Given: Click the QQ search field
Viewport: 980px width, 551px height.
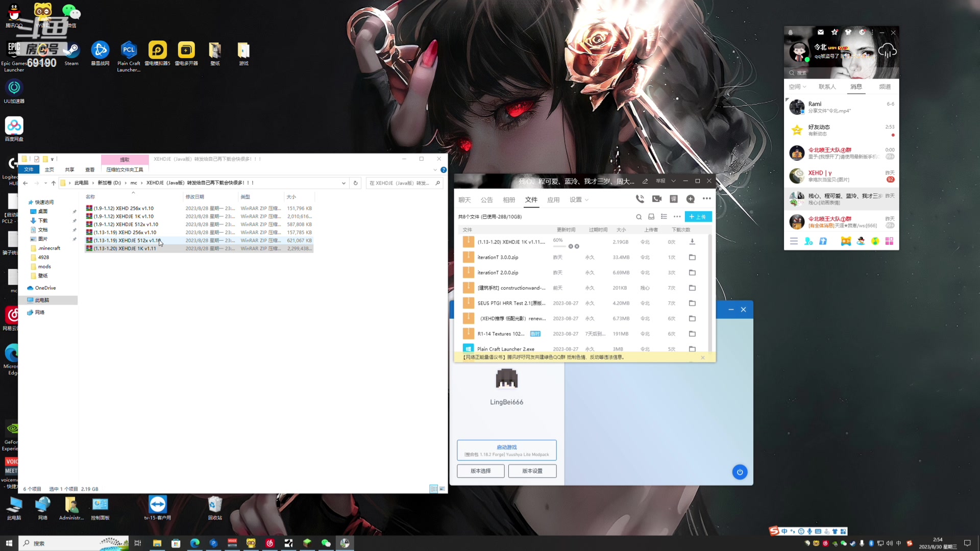Looking at the screenshot, I should [842, 73].
